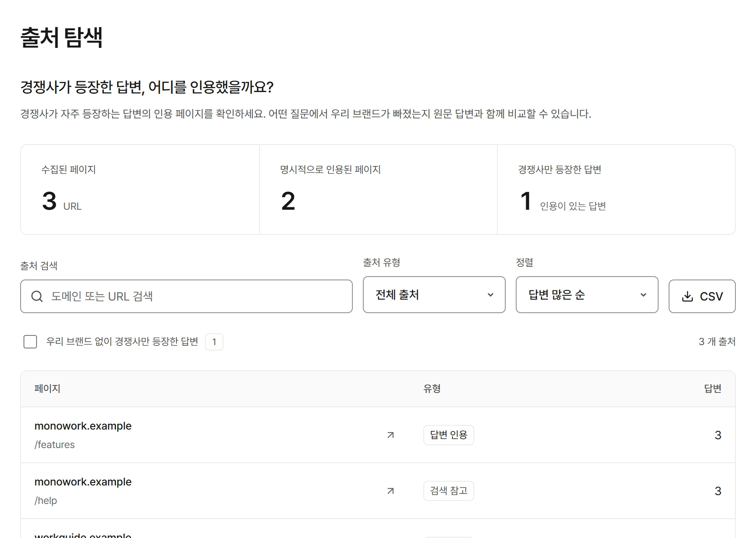
Task: Click answer count 3 in /features row
Action: [718, 435]
